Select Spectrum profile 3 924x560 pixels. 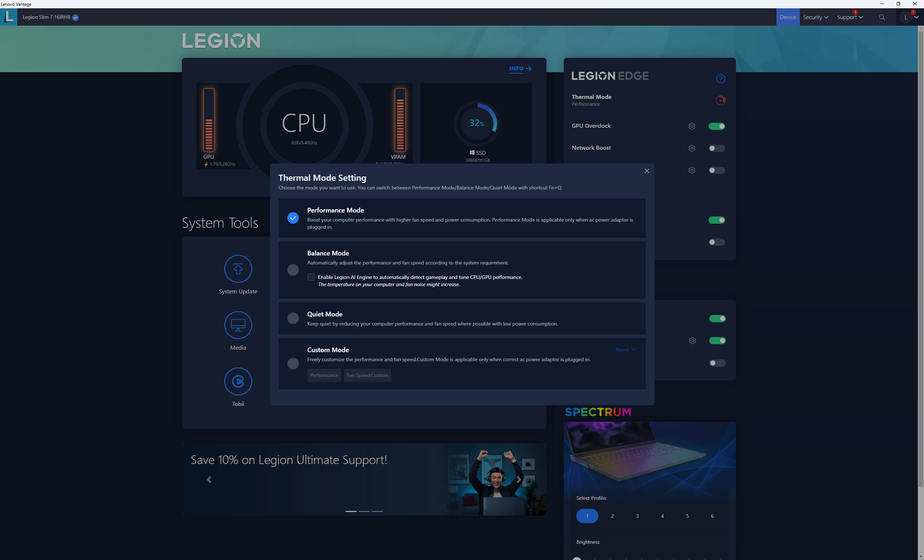click(x=637, y=516)
